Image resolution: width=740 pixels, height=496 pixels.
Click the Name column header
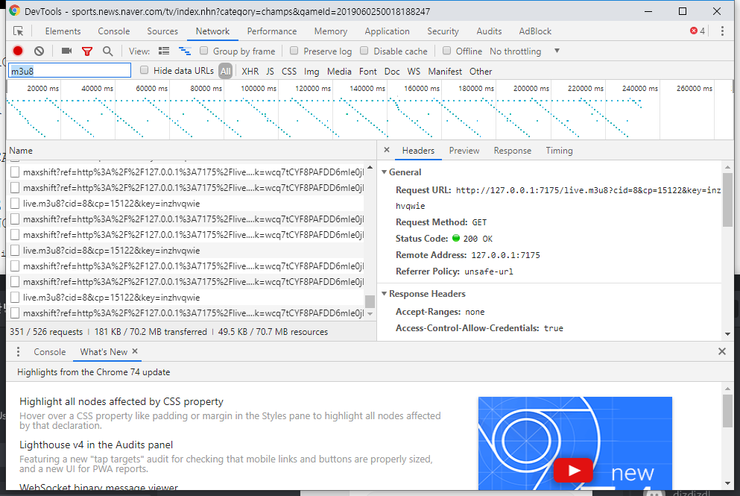[x=192, y=151]
